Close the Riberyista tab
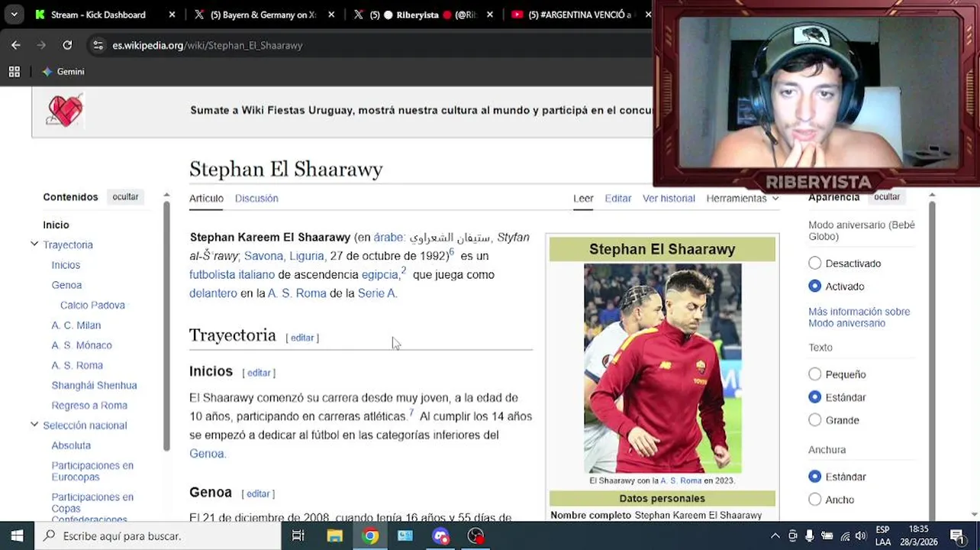This screenshot has width=980, height=550. tap(489, 15)
